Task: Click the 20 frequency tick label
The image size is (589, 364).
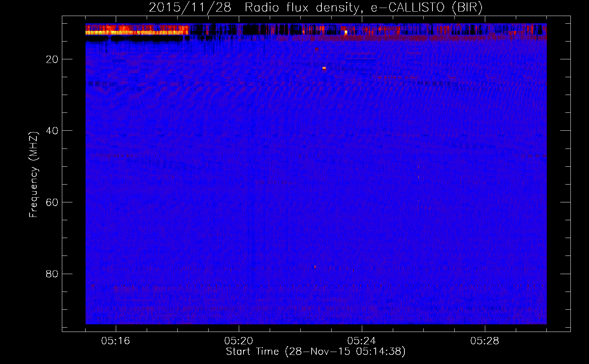Action: click(52, 59)
